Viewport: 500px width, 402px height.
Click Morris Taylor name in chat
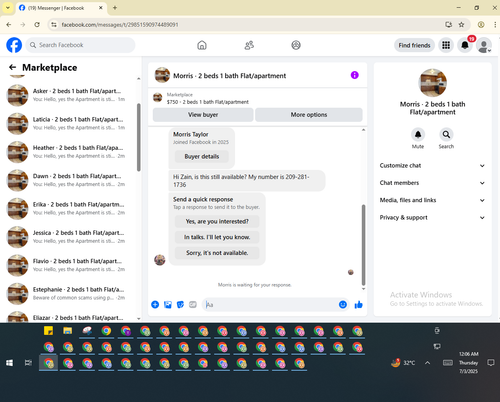coord(191,134)
